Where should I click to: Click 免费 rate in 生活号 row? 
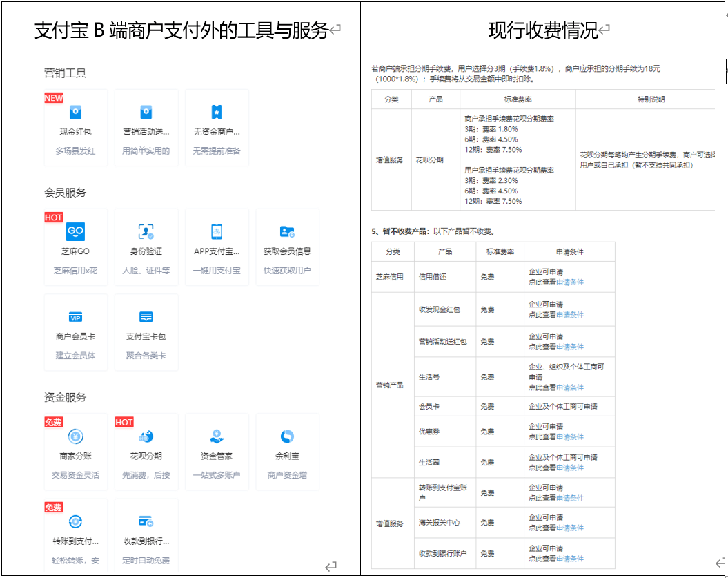click(487, 377)
